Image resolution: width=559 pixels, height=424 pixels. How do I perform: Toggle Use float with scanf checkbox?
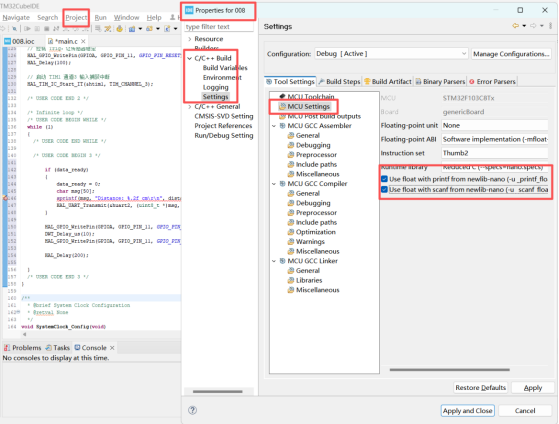pyautogui.click(x=384, y=189)
